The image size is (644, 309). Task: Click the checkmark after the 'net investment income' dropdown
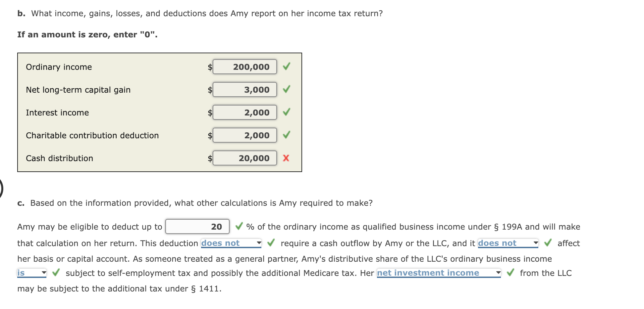[x=510, y=273]
